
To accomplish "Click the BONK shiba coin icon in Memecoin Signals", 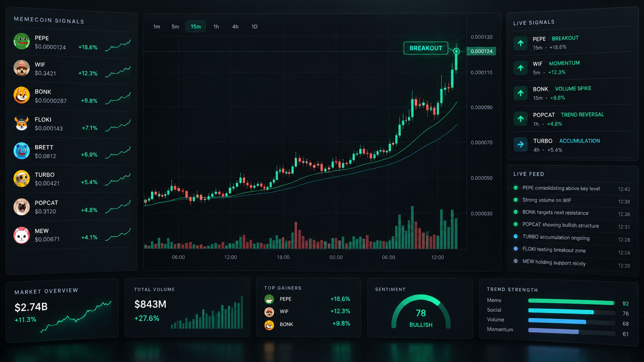I will [22, 95].
